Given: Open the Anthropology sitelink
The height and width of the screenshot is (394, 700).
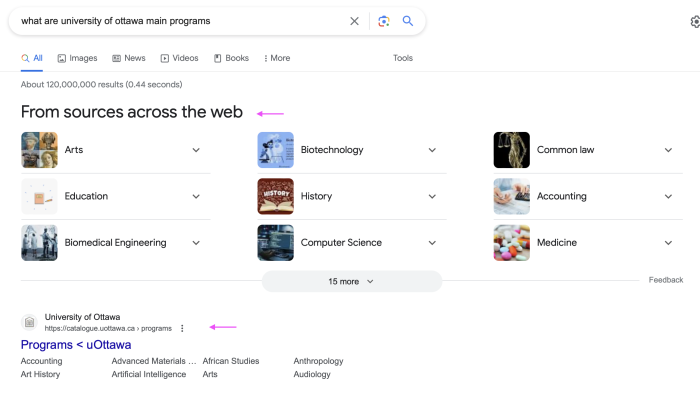Looking at the screenshot, I should coord(318,361).
